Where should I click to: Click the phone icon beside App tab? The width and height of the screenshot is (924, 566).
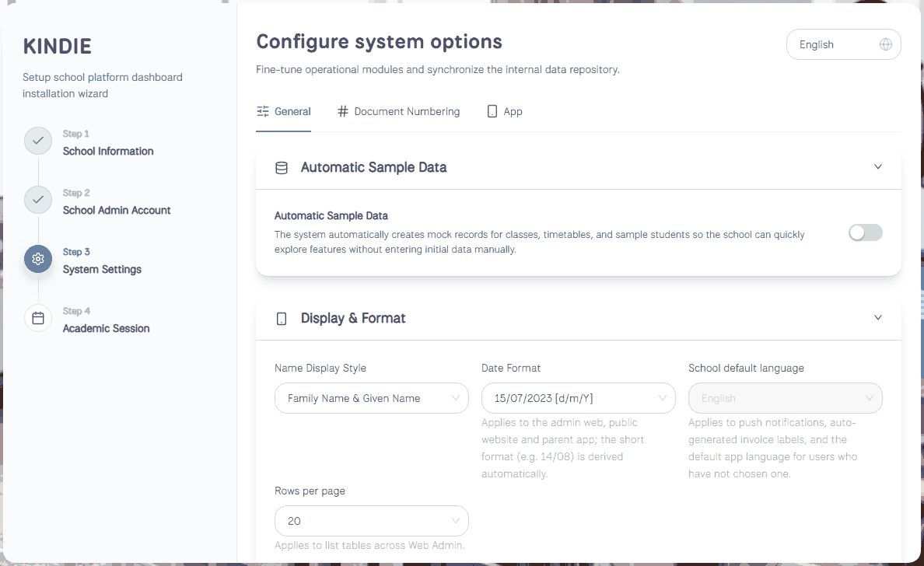click(492, 111)
